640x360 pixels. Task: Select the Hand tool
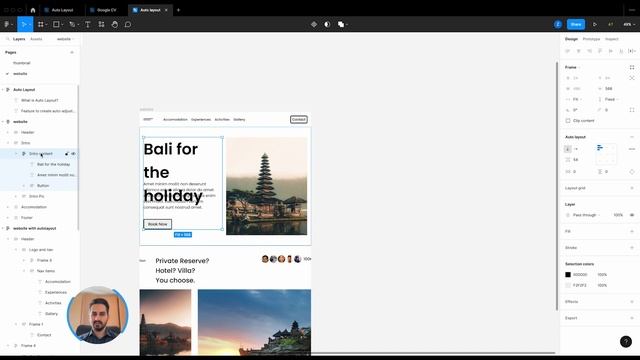[115, 24]
